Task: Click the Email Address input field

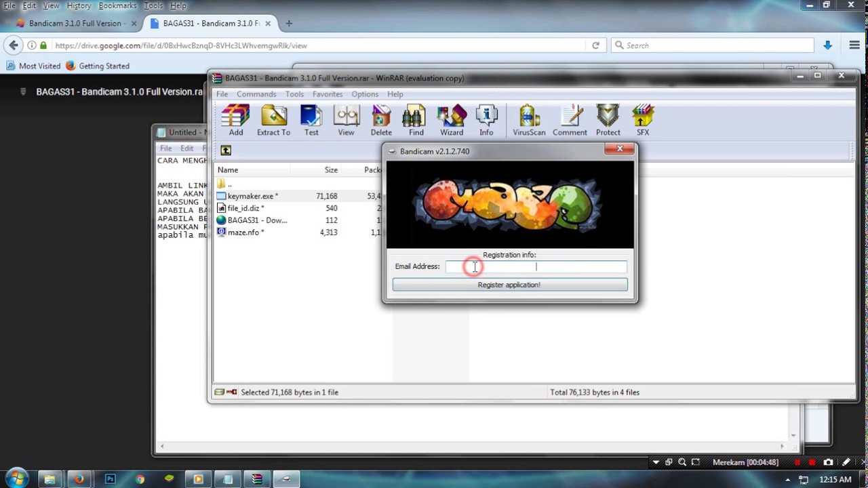Action: [536, 266]
